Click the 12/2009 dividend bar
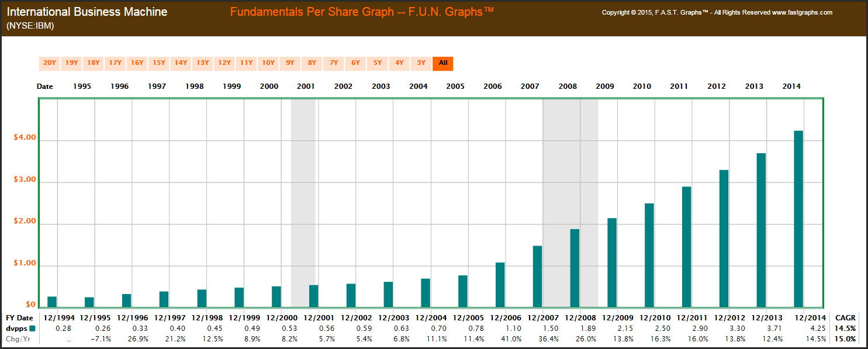This screenshot has width=868, height=349. coord(612,262)
